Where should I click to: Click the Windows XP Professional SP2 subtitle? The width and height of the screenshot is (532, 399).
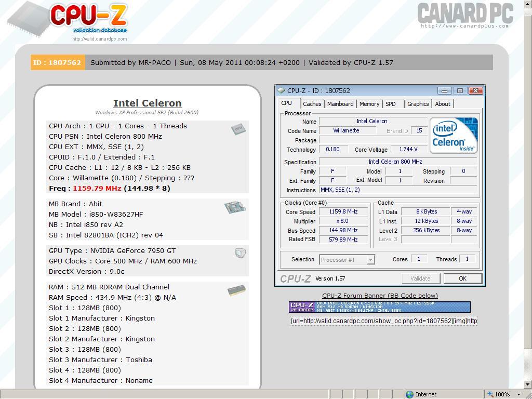tap(147, 113)
